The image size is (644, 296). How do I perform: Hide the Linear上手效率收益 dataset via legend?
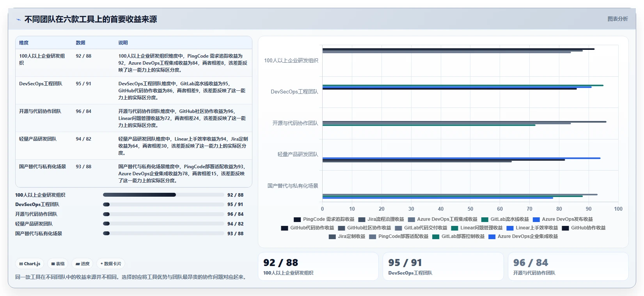pyautogui.click(x=532, y=228)
